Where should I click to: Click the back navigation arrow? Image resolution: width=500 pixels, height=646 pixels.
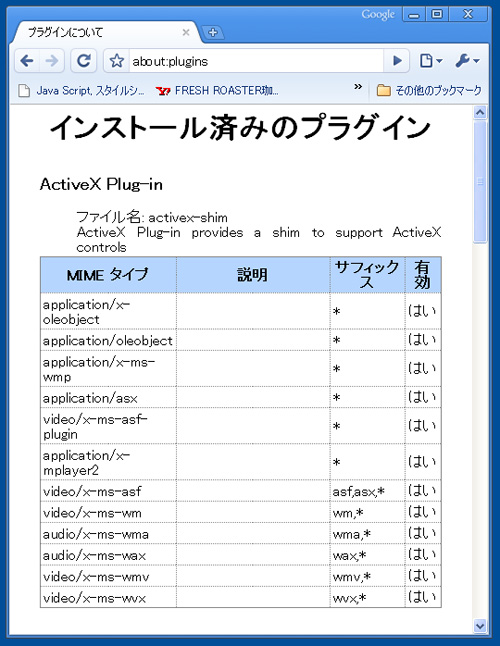[27, 61]
